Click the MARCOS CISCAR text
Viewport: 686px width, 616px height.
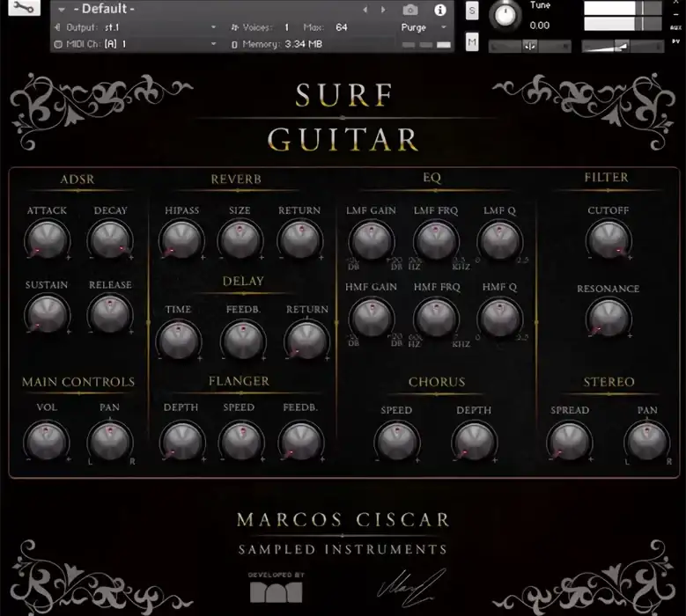(343, 519)
